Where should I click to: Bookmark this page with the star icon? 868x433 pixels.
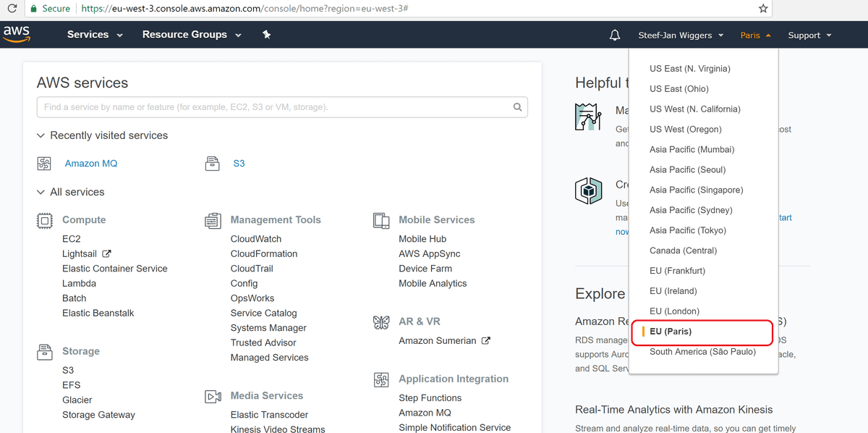click(763, 9)
